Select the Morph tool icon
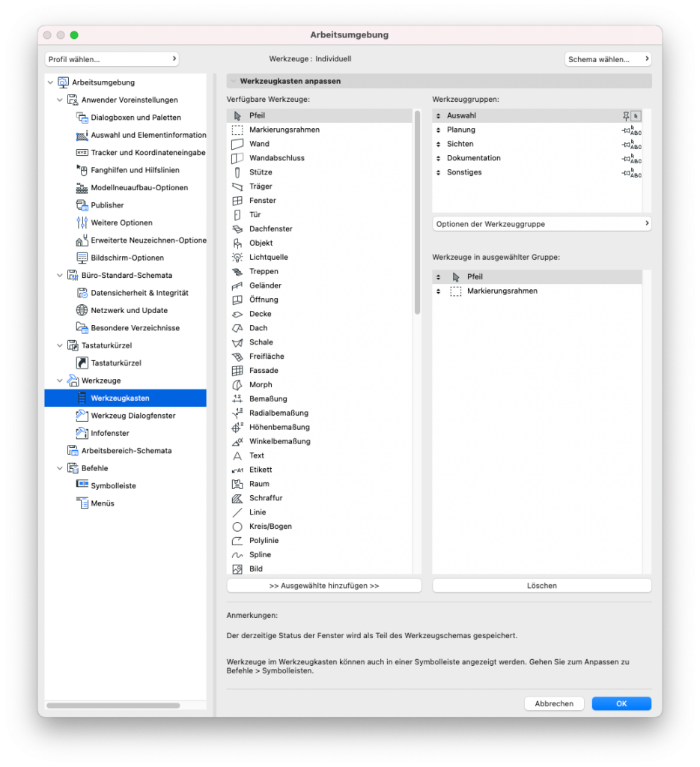Screen dimensions: 700x767 point(237,385)
